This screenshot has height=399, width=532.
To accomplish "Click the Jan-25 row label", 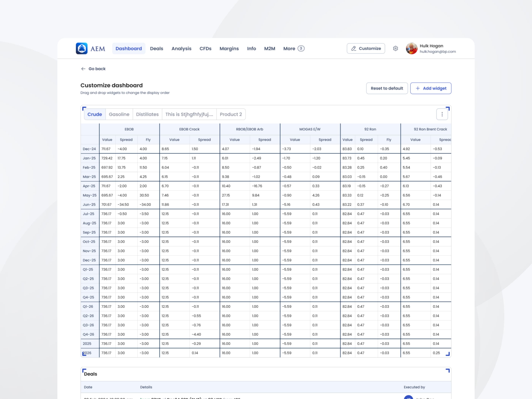I will [x=89, y=158].
